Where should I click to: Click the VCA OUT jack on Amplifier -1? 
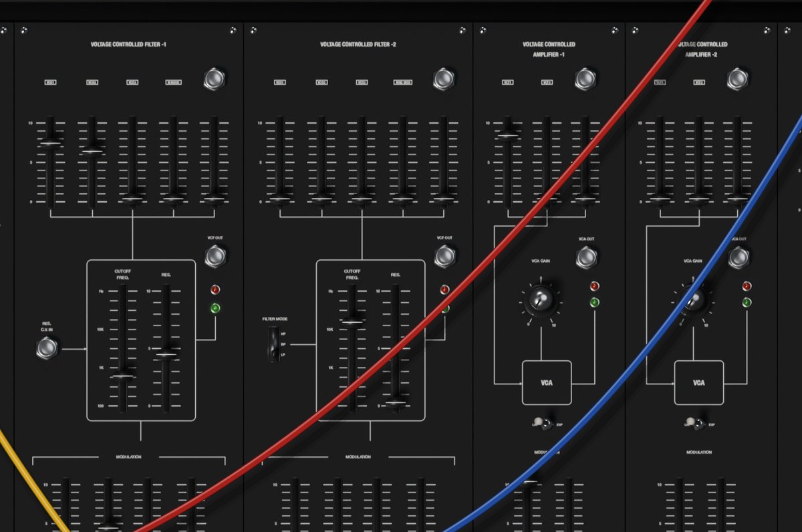pos(585,256)
